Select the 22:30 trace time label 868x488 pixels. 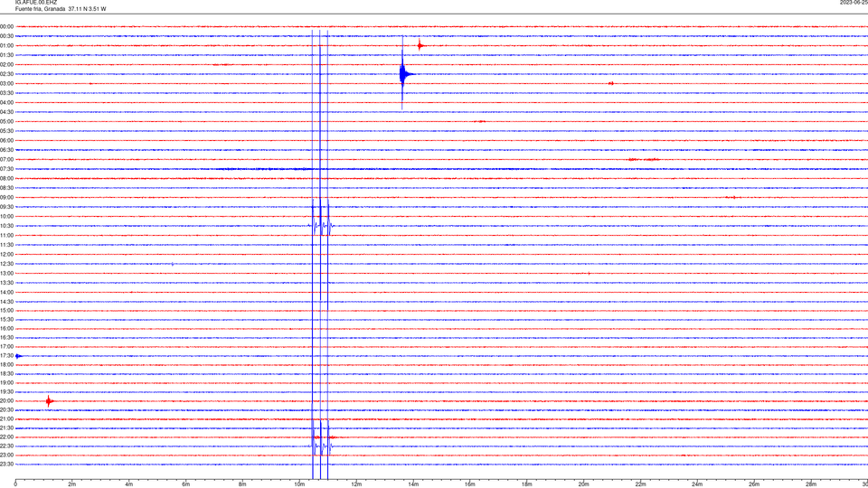pos(6,446)
